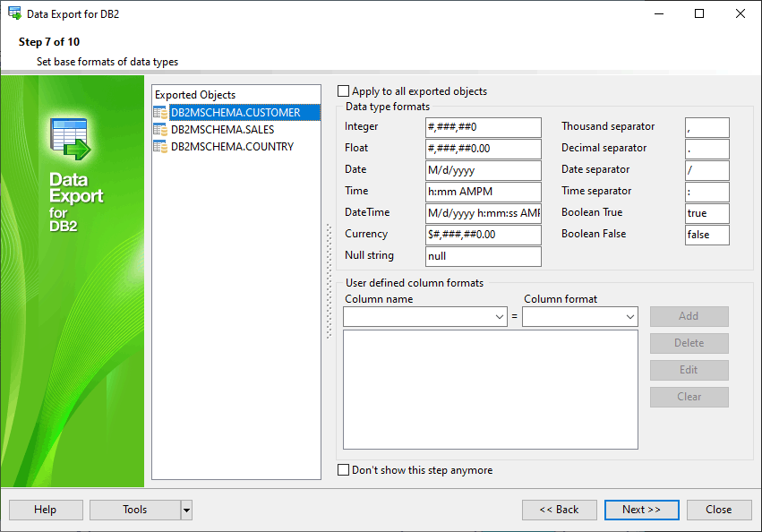Click the COUNTRY table icon in list
762x532 pixels.
160,147
